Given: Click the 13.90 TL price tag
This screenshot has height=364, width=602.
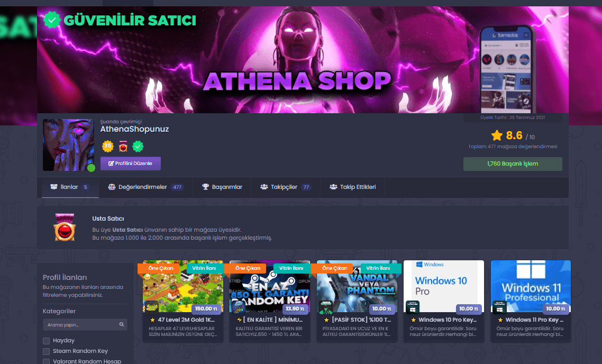Looking at the screenshot, I should 295,308.
